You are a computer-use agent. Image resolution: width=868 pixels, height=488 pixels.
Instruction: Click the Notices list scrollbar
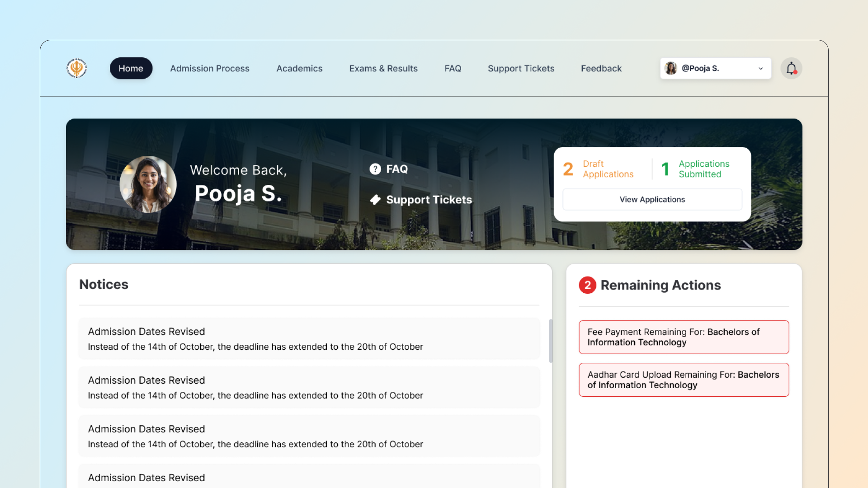551,341
